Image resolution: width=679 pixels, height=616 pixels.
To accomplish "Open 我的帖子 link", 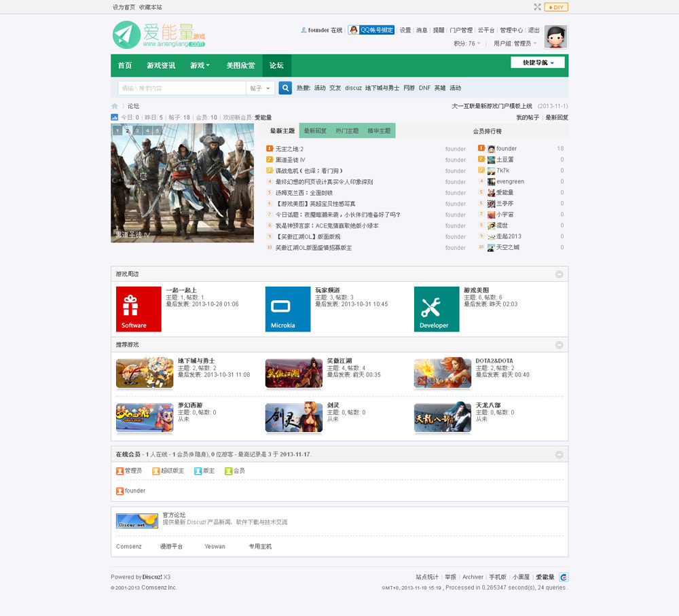I will pos(528,117).
